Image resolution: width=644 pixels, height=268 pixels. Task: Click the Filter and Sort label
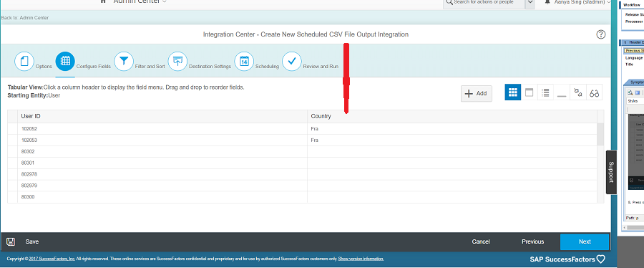coord(150,66)
